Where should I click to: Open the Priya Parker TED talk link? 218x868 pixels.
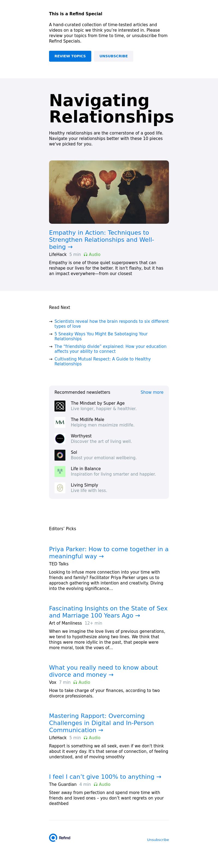coord(109,553)
